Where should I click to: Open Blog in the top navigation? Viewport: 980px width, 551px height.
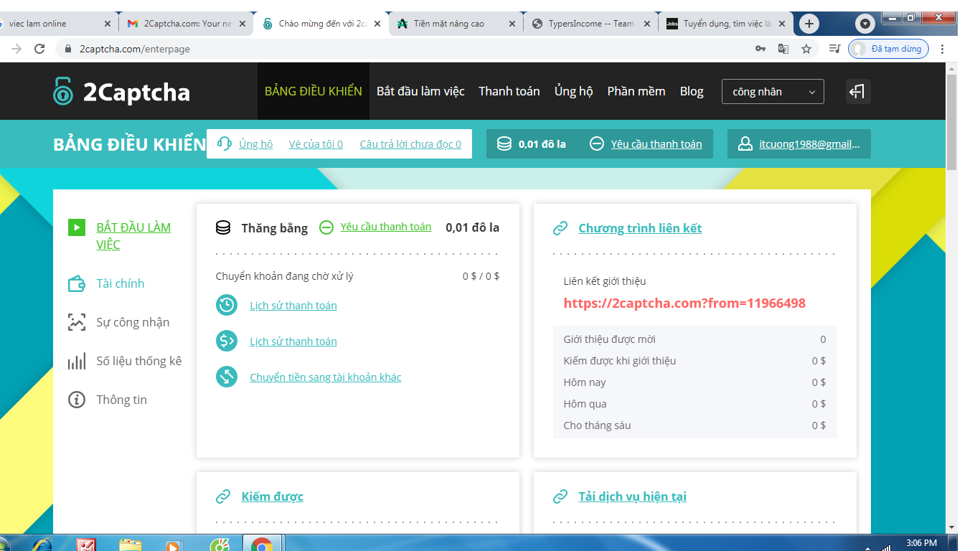692,91
